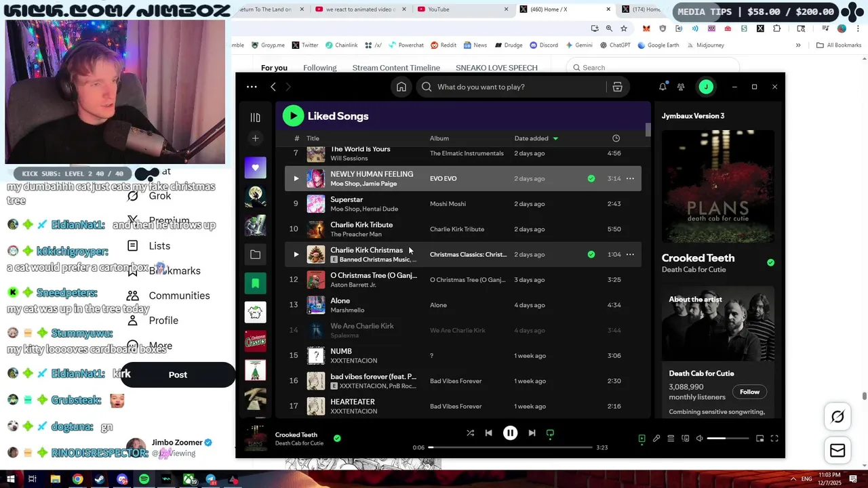Open Christmas Classics playlist in sidebar
The height and width of the screenshot is (488, 868).
coord(255,341)
